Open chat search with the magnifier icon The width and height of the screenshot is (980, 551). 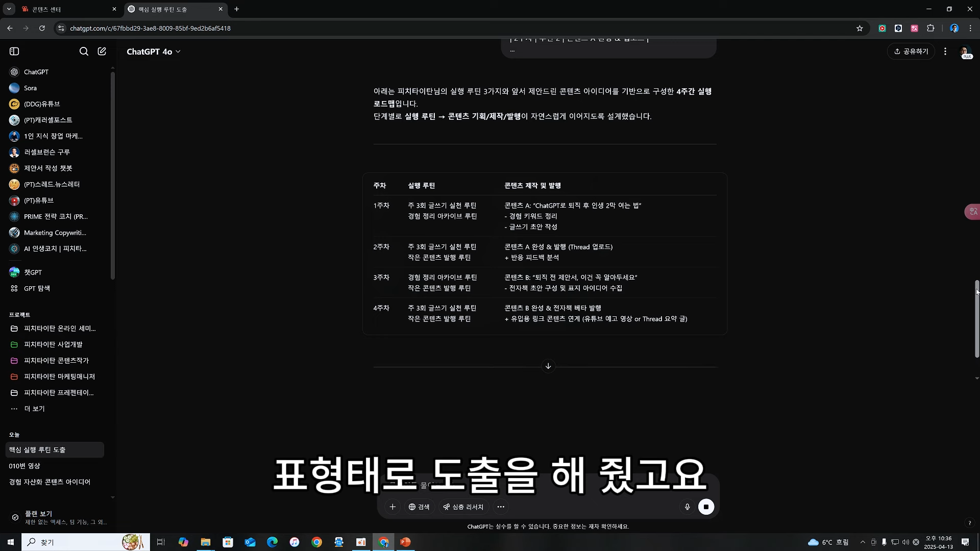click(84, 51)
